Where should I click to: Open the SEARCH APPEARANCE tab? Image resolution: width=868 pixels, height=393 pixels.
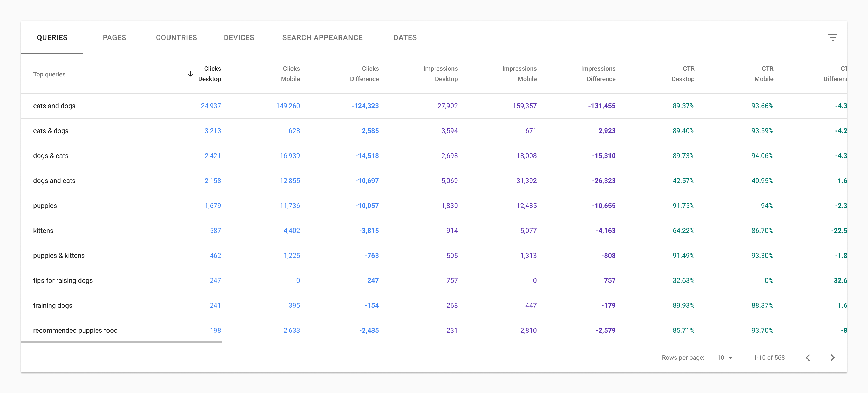[x=322, y=38]
